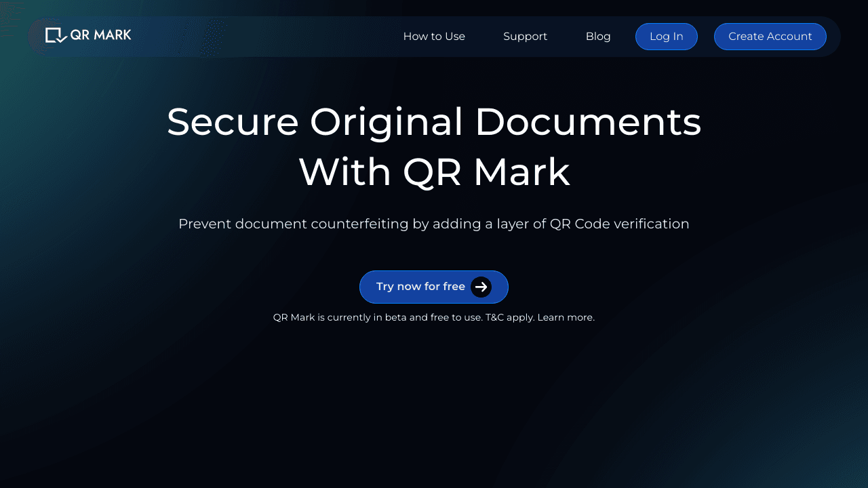Click the "Secure Original Documents" headline line
Viewport: 868px width, 488px height.
point(434,122)
